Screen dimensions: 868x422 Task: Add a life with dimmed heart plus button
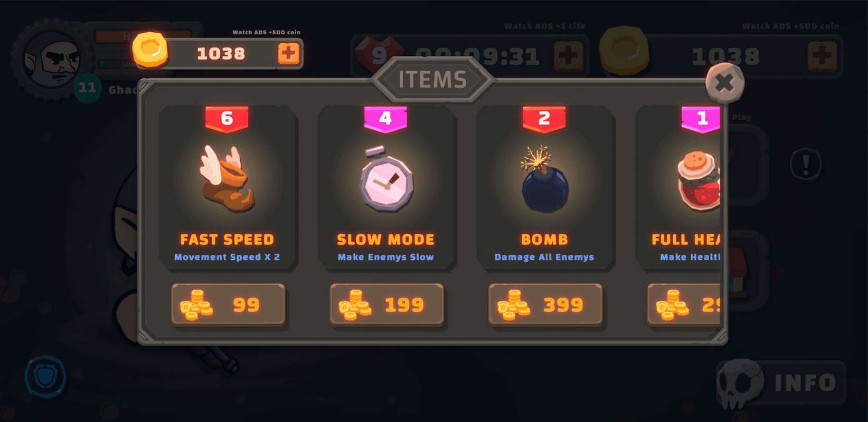pyautogui.click(x=569, y=56)
